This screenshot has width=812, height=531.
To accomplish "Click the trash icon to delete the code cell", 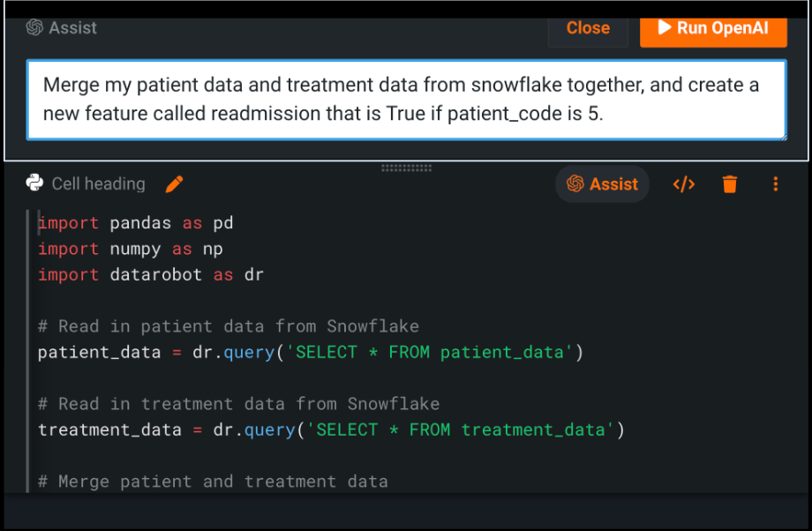I will (730, 183).
